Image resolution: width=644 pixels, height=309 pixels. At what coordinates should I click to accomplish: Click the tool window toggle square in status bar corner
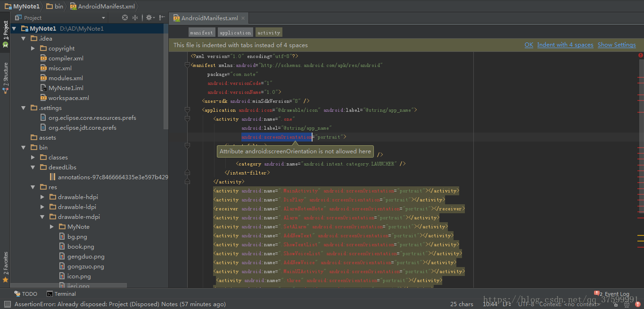[7, 304]
